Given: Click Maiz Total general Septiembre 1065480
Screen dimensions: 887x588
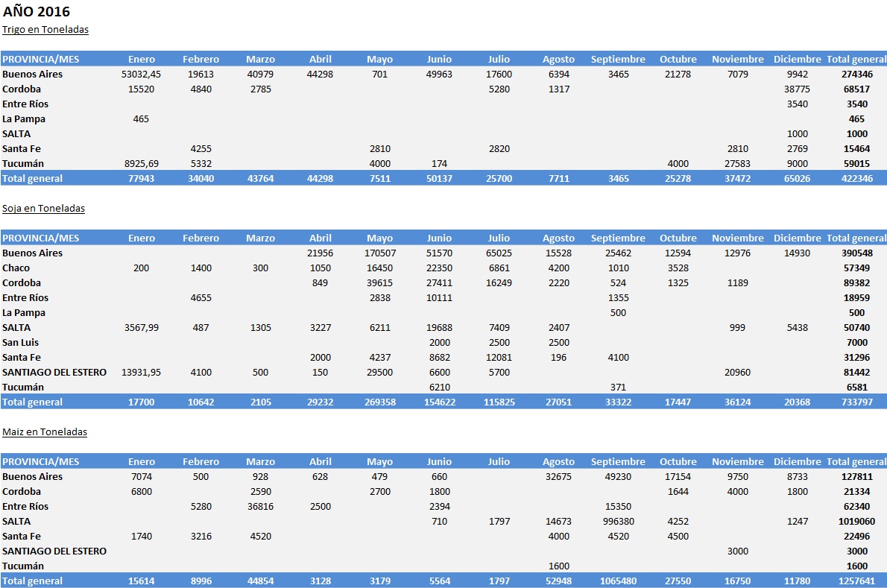Looking at the screenshot, I should click(619, 581).
